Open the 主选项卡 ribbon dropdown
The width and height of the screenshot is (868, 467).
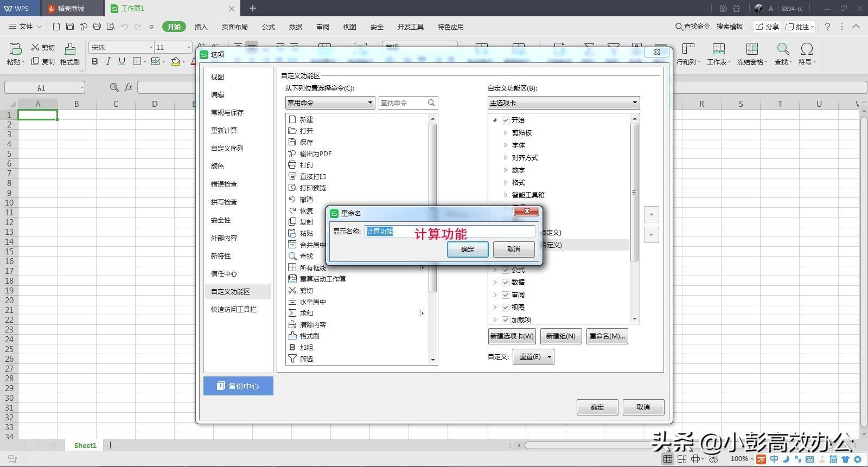click(564, 103)
